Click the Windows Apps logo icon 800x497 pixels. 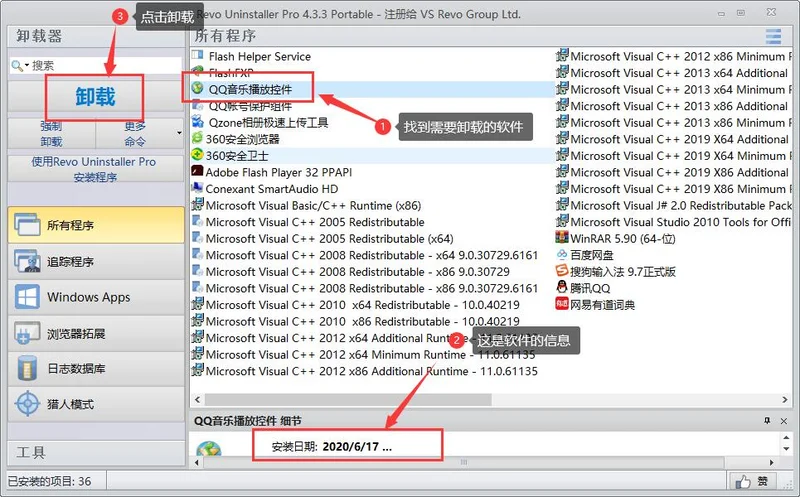pos(27,297)
